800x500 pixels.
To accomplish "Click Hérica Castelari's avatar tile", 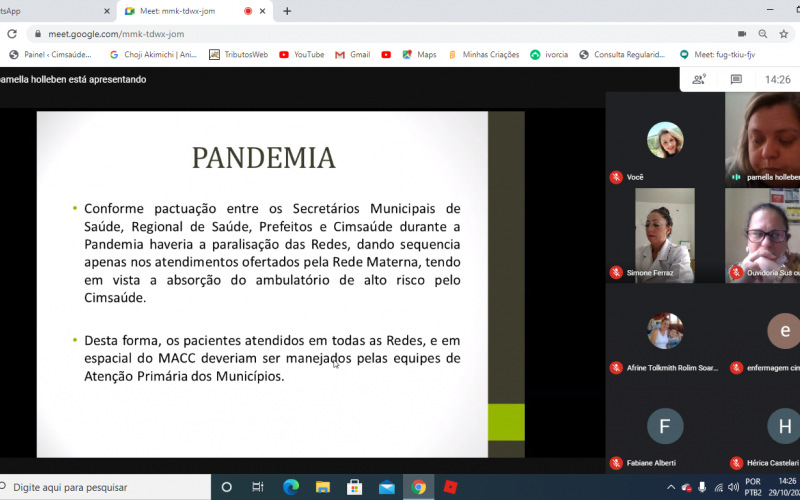I will click(x=784, y=426).
